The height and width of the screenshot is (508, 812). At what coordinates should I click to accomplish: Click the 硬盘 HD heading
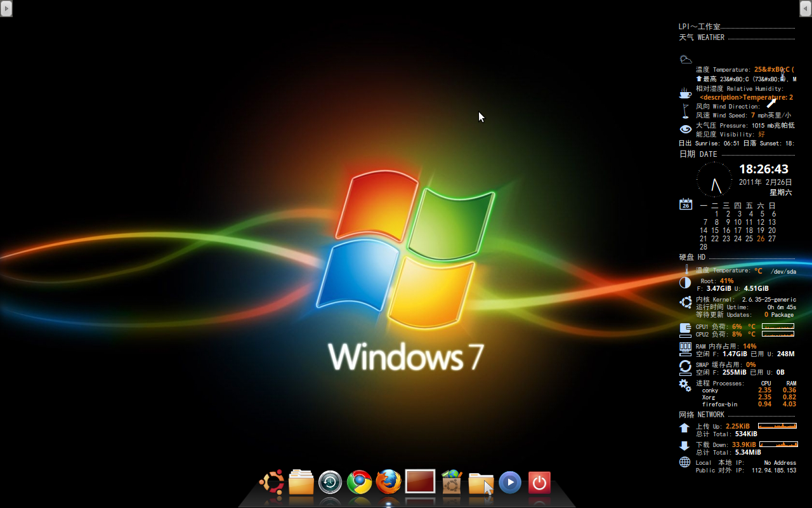point(692,257)
